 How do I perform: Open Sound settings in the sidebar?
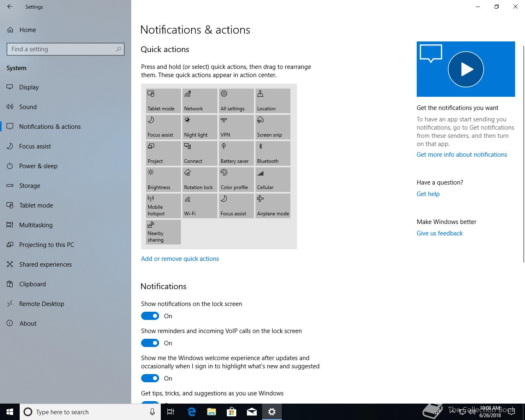tap(66, 107)
